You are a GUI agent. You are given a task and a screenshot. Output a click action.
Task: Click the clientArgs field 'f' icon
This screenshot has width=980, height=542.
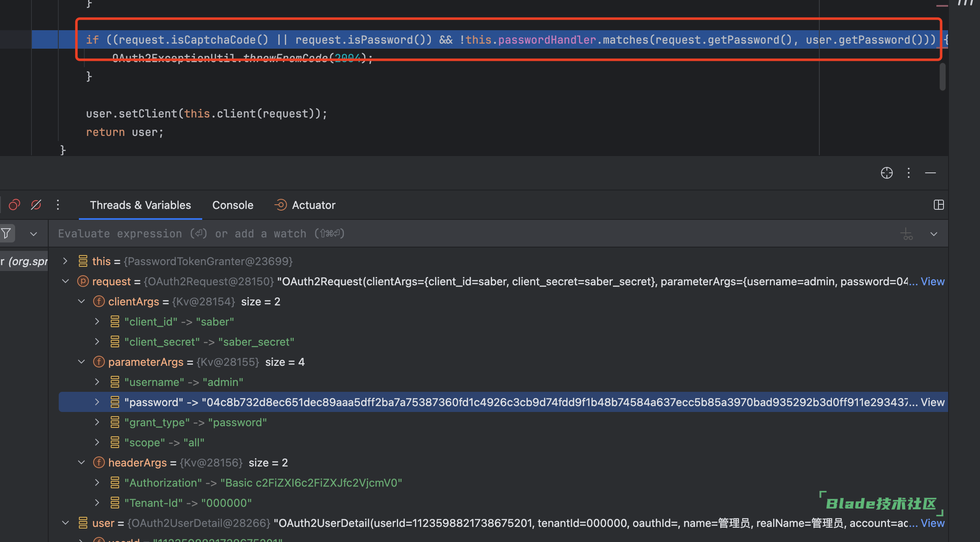99,301
